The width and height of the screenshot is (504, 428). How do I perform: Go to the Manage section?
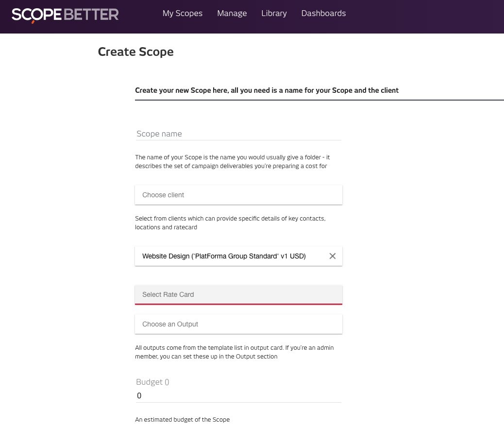click(232, 13)
